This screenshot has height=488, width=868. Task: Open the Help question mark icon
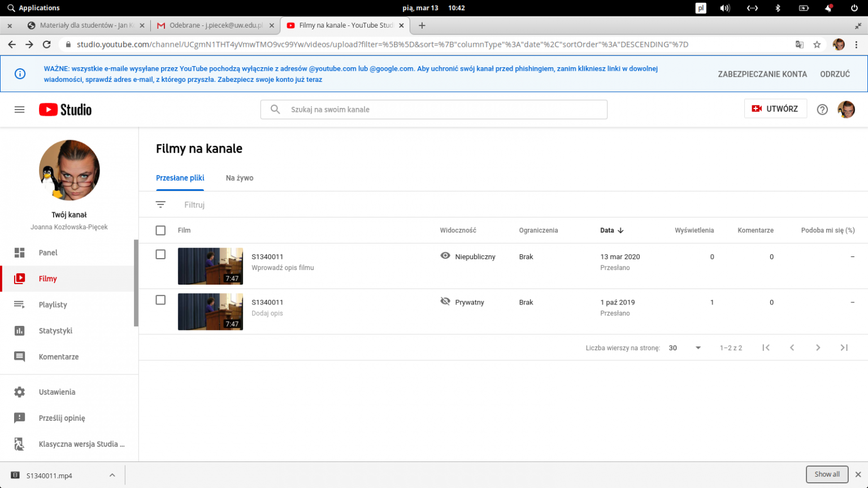point(822,110)
